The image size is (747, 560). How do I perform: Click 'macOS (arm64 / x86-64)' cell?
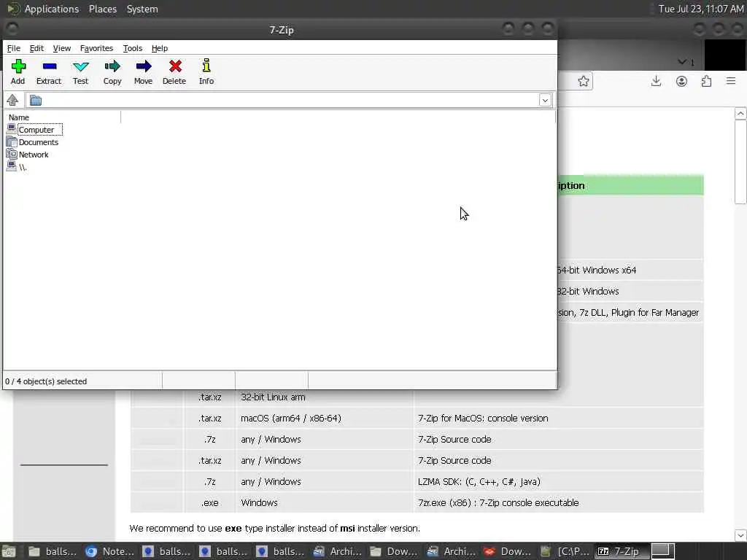[291, 418]
